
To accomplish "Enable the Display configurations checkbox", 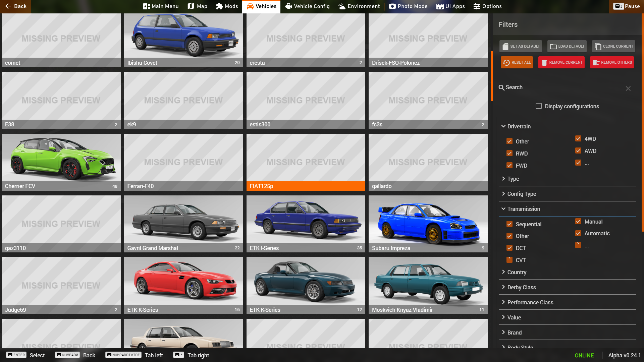I will tap(539, 106).
